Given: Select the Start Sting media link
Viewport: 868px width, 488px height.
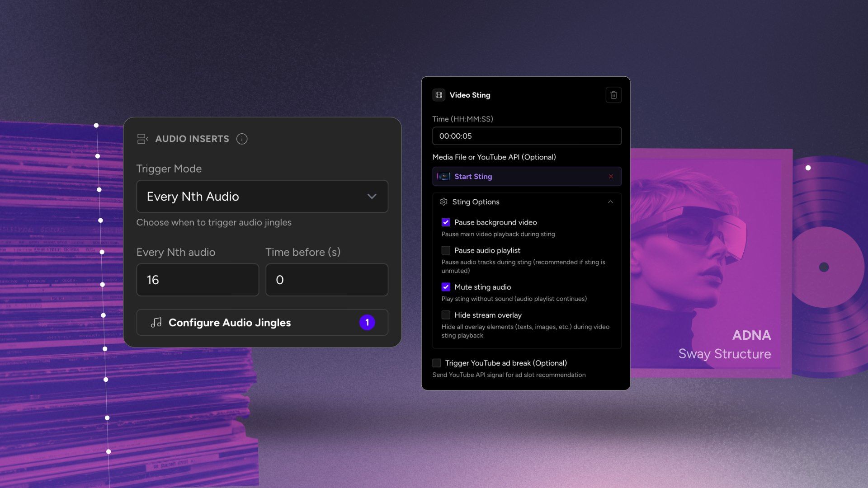Looking at the screenshot, I should (474, 176).
